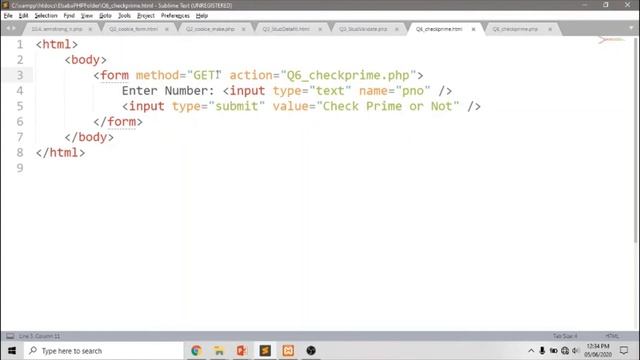Click line number 1 in the gutter
Viewport: 640px width, 360px height.
click(20, 44)
